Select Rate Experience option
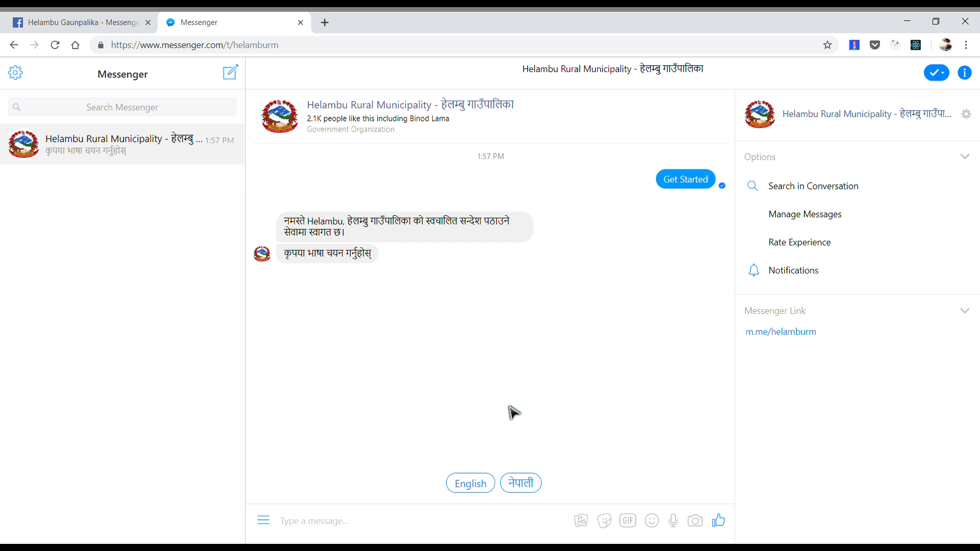 point(799,242)
